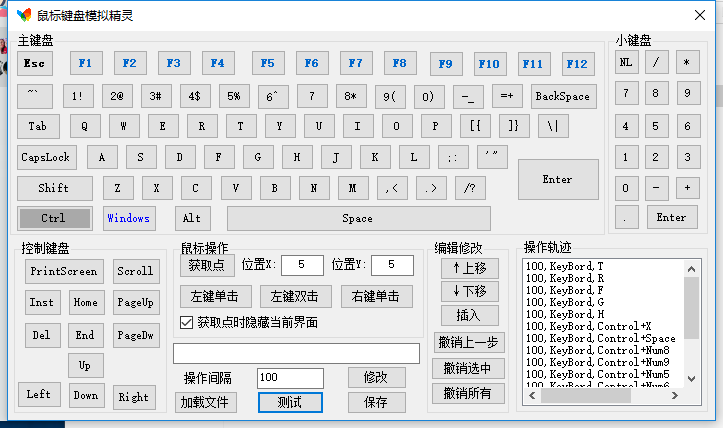The height and width of the screenshot is (428, 723).
Task: Click the 获取点 get-point button
Action: click(x=207, y=265)
